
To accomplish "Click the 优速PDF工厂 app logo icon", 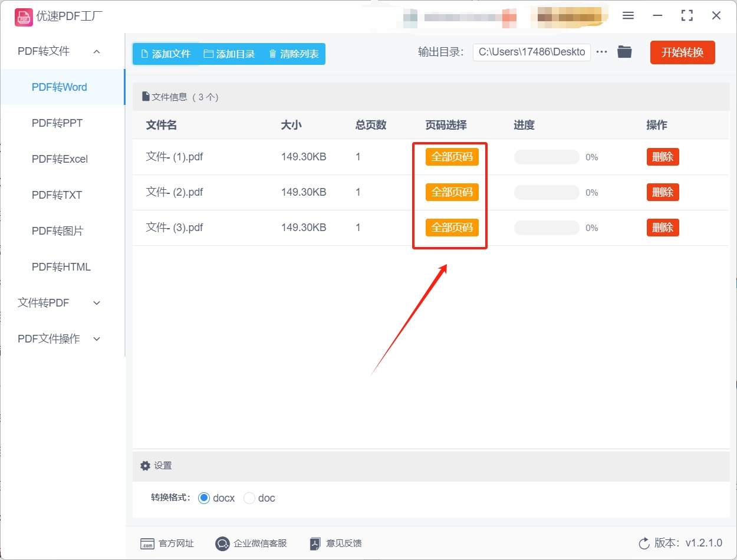I will (x=24, y=17).
